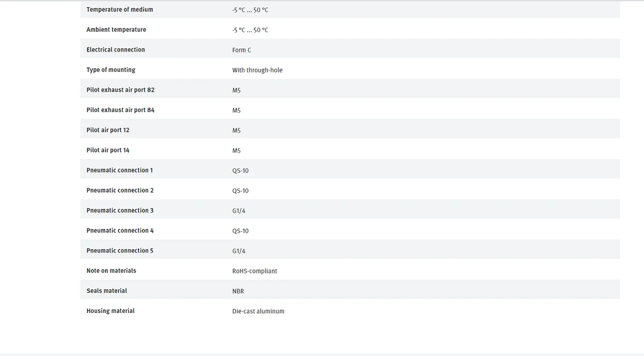
Task: Click the Die-cast aluminum housing value
Action: pyautogui.click(x=258, y=311)
